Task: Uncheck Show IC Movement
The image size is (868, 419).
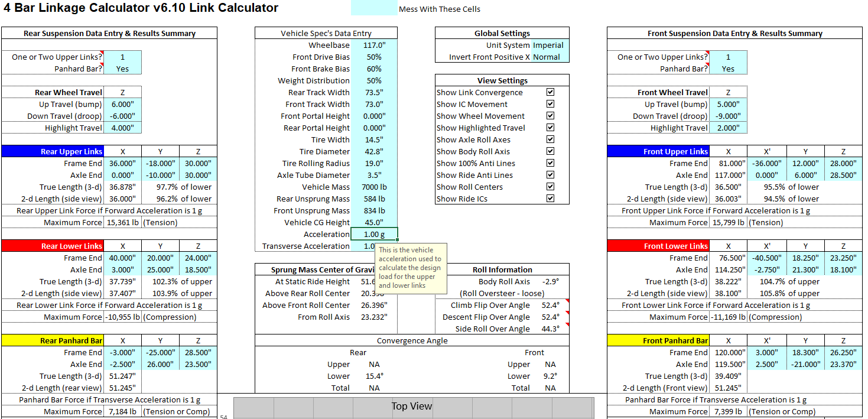Action: [550, 104]
